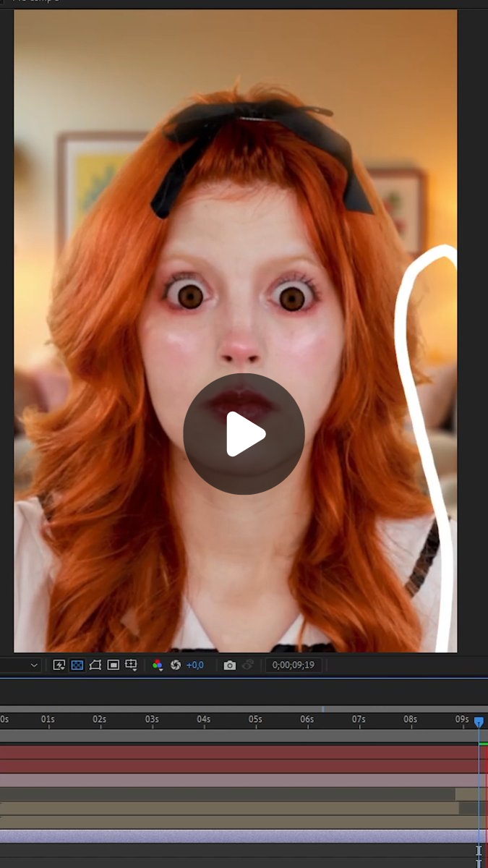Click the Region of Interest icon
488x868 pixels.
pos(114,665)
